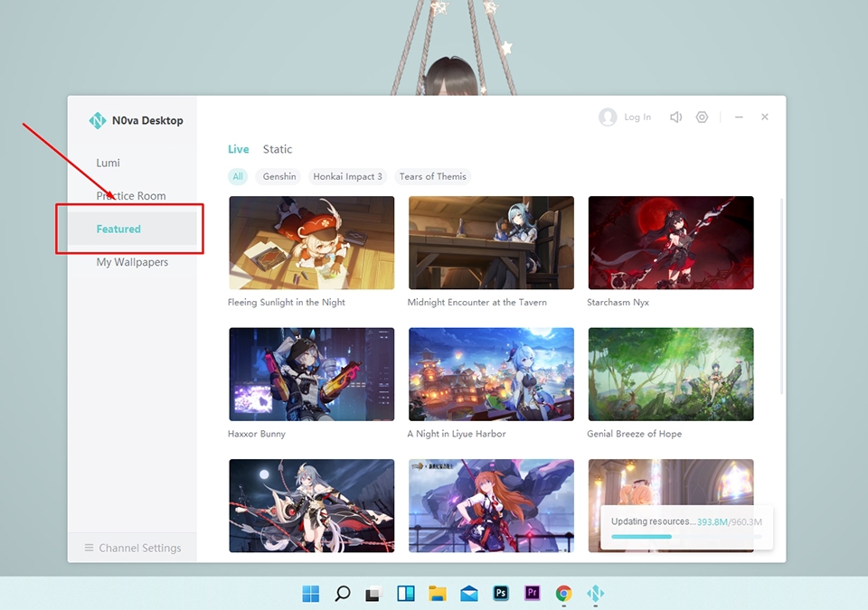Mute sound with the speaker icon

pos(676,117)
